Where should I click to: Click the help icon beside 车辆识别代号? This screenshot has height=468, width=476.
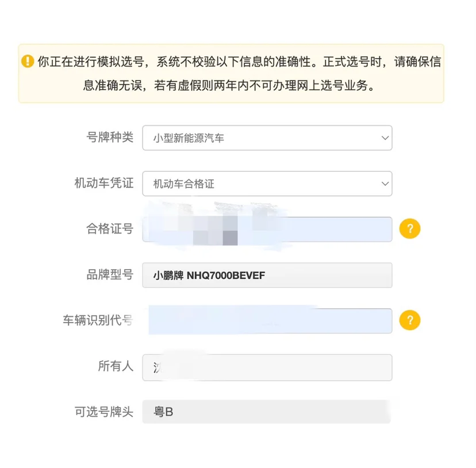pyautogui.click(x=409, y=320)
